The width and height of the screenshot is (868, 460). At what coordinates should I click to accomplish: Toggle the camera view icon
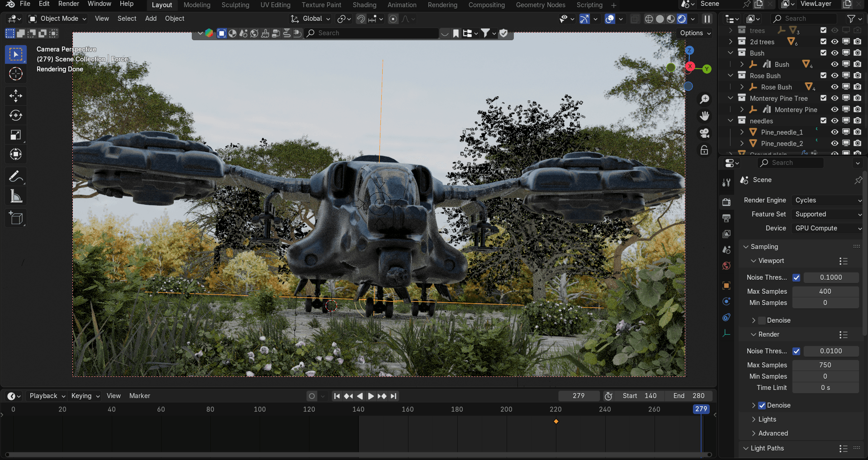704,133
